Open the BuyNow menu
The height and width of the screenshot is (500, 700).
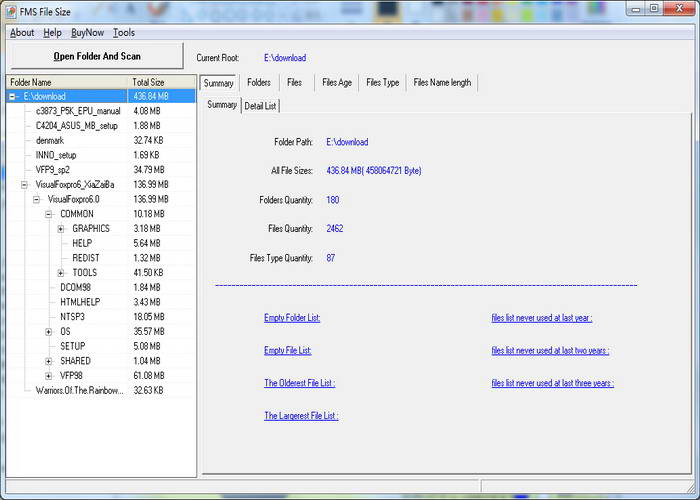(x=88, y=33)
